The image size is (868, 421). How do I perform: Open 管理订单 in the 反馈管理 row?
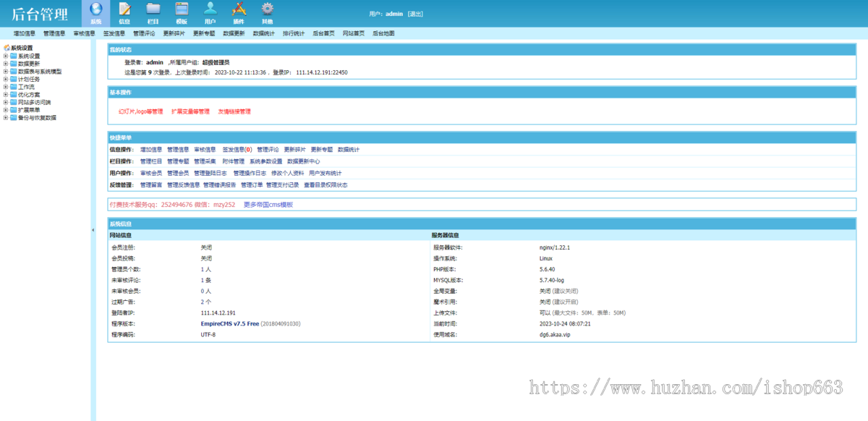click(252, 185)
